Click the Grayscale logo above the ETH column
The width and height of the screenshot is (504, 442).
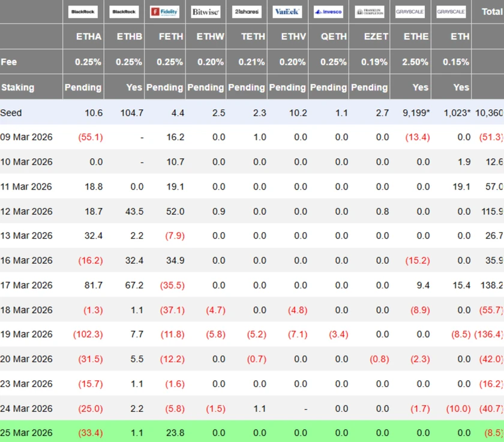tap(451, 12)
